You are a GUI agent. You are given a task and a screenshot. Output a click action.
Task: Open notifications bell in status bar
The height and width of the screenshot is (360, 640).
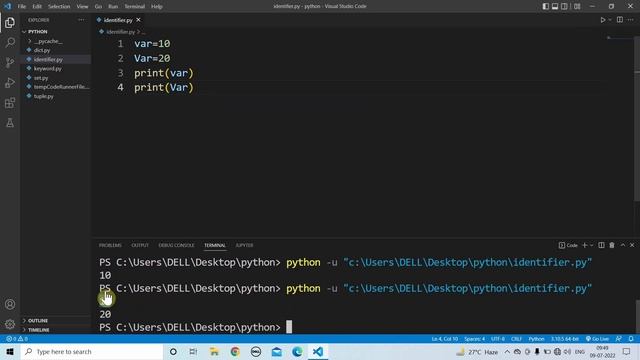[631, 339]
